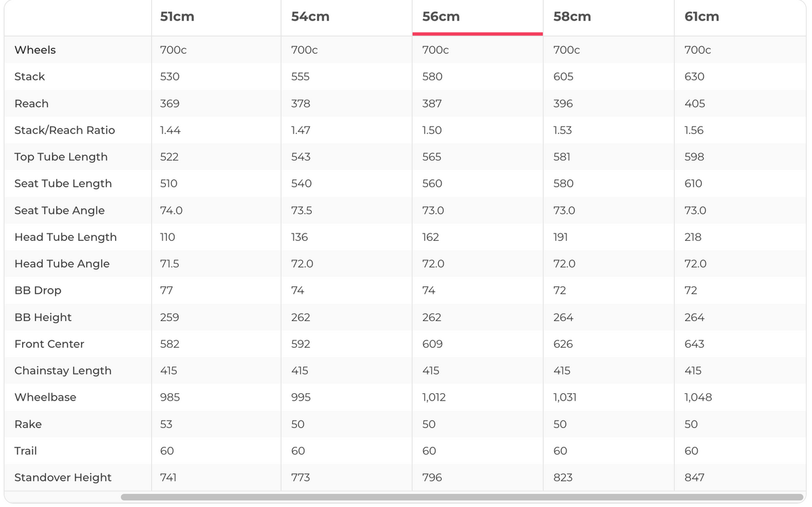This screenshot has width=812, height=507.
Task: Select the 51cm size column header
Action: coord(177,17)
